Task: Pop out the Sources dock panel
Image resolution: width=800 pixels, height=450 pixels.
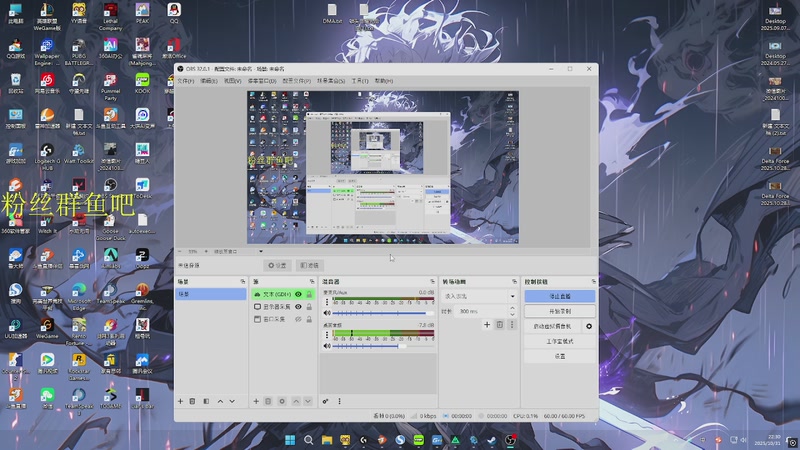Action: coord(312,282)
